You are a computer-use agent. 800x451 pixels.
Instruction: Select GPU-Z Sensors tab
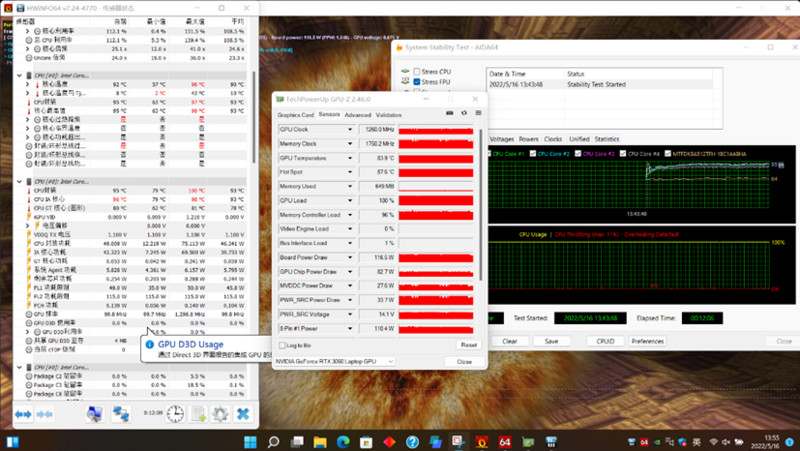coord(329,114)
